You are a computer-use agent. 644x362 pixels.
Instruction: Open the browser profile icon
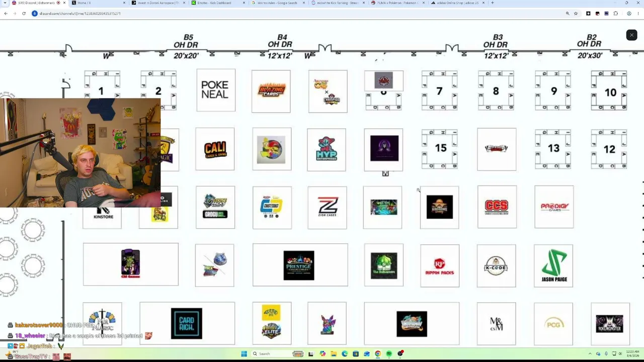[x=629, y=14]
